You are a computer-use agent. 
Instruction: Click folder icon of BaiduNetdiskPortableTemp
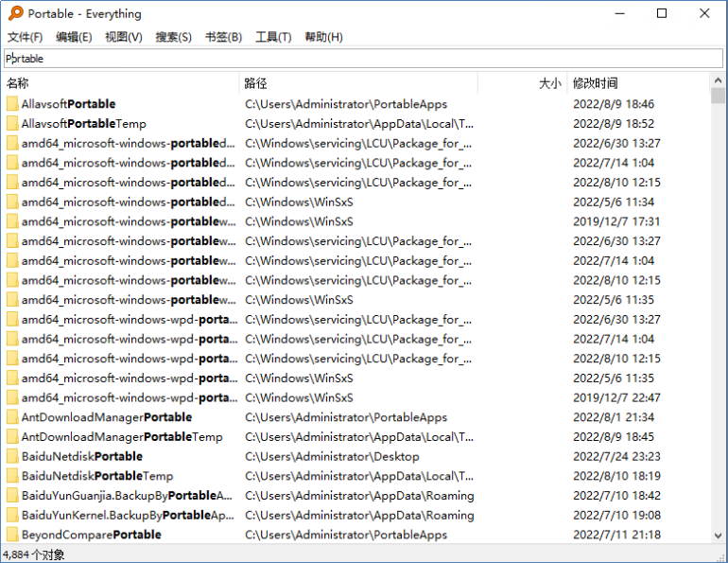point(12,476)
